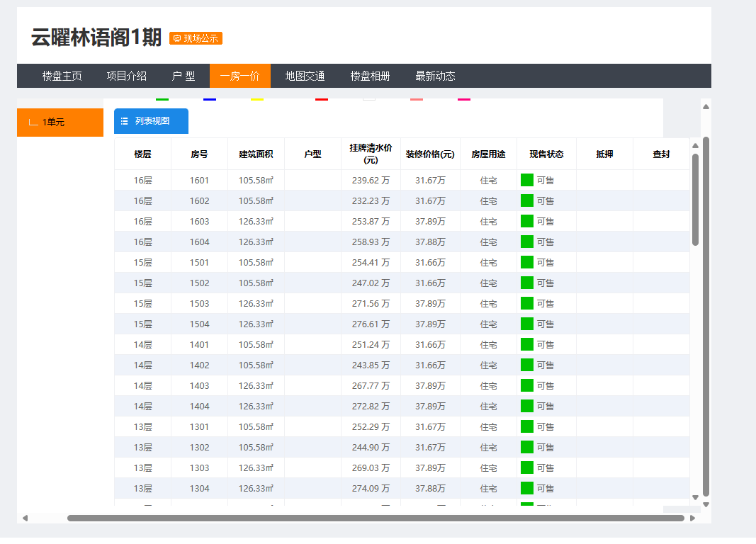Open the 地图交通 tab
Screen dimensions: 756x544
click(305, 76)
